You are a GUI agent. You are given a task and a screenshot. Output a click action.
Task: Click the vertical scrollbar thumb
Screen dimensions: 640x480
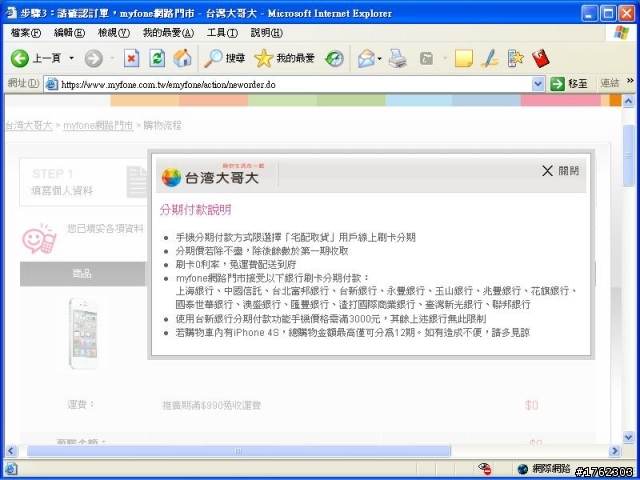coord(629,156)
